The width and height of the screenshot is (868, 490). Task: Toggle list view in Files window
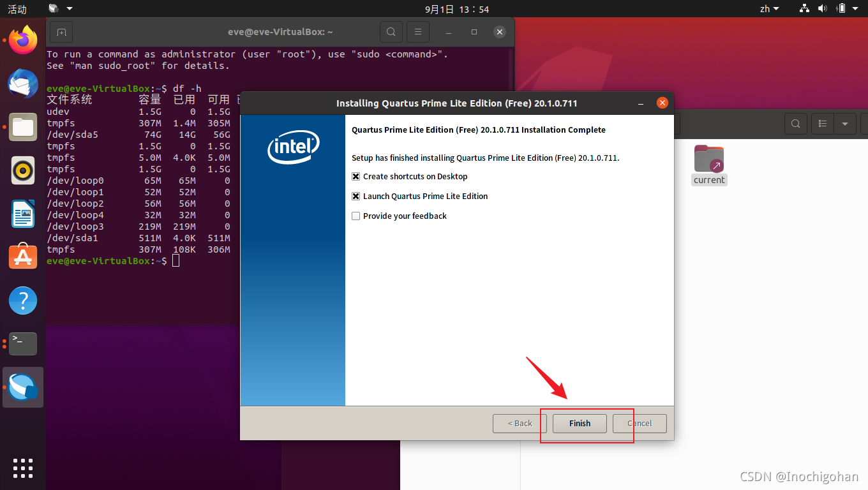pyautogui.click(x=823, y=124)
